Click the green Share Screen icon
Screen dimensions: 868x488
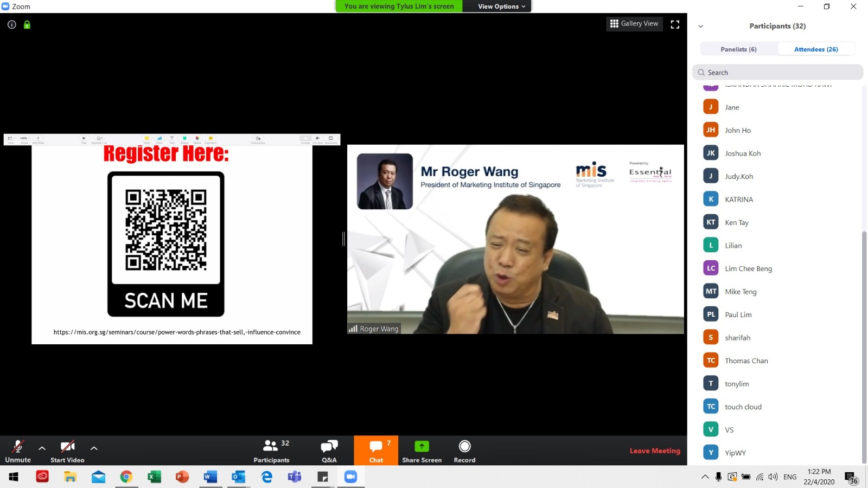click(x=422, y=446)
